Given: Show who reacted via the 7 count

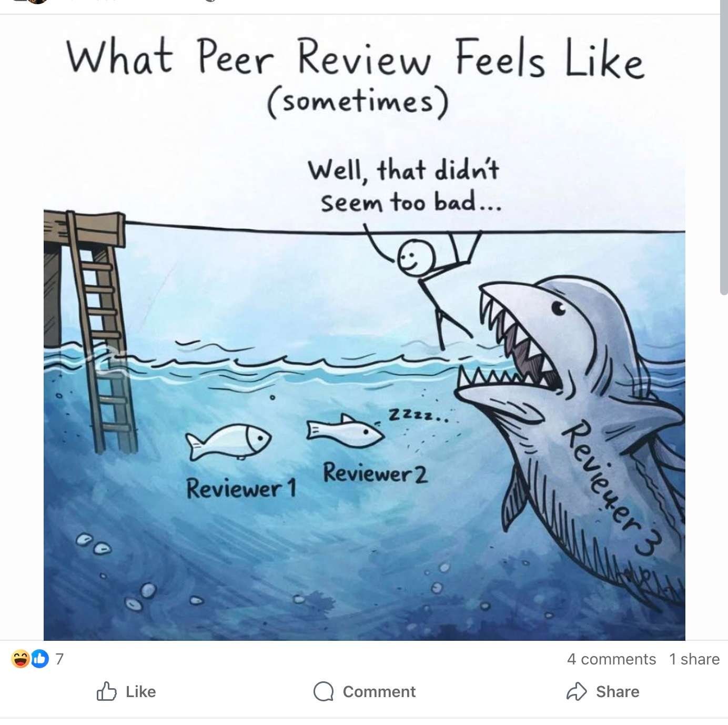Looking at the screenshot, I should pos(59,659).
